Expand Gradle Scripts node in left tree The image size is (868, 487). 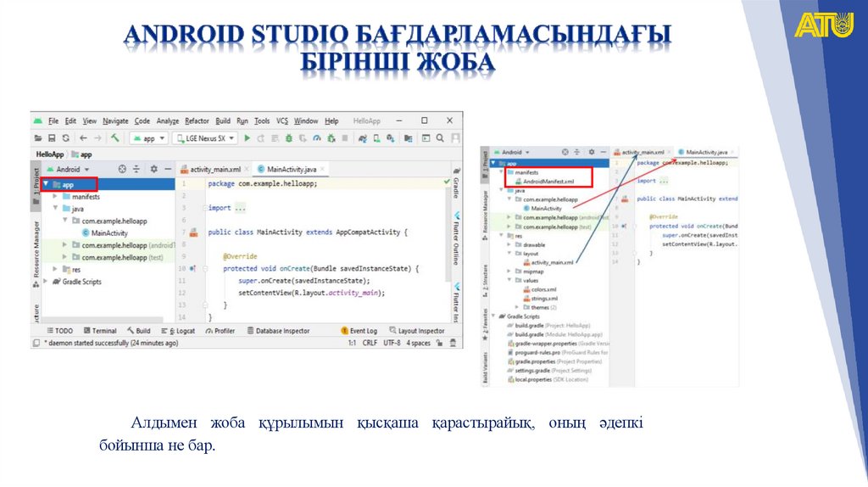coord(46,282)
